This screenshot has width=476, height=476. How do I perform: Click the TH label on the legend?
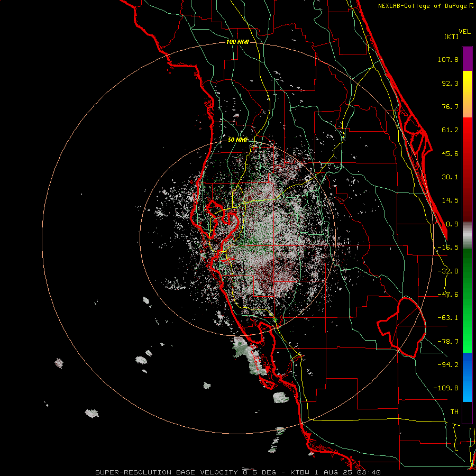tap(454, 412)
